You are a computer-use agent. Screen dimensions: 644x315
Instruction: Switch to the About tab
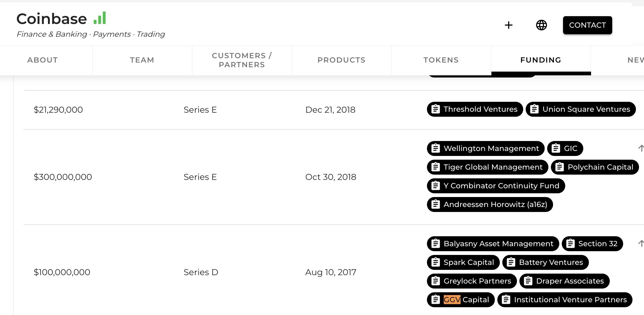point(43,60)
